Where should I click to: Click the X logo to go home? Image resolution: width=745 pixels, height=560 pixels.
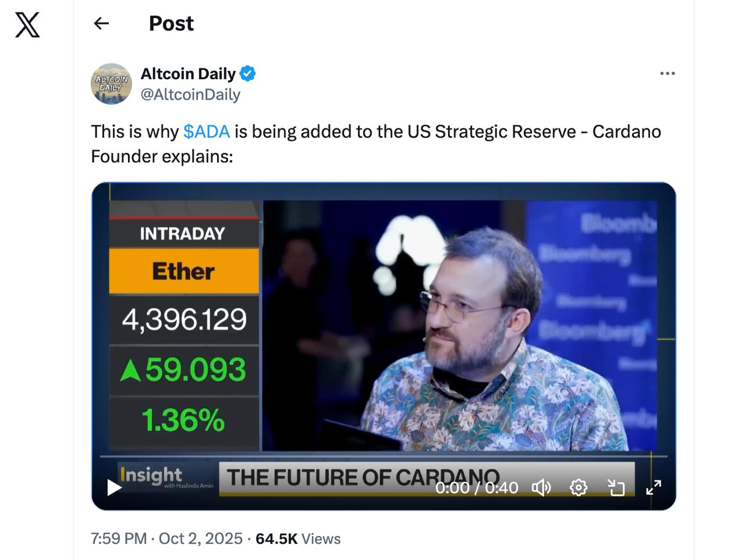(x=27, y=25)
